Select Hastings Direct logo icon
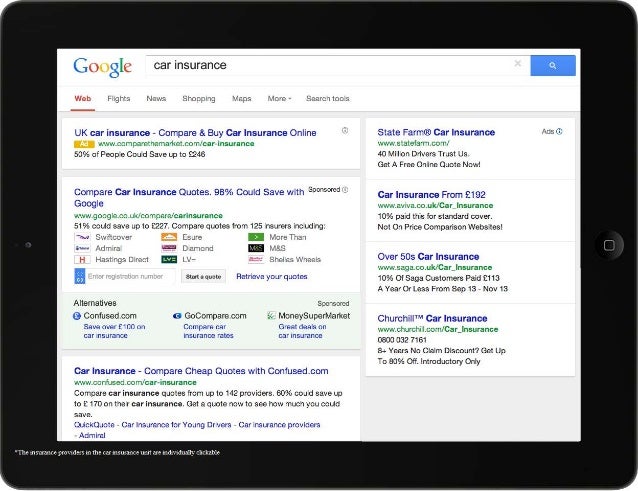Viewport: 638px width, 491px height. (83, 260)
